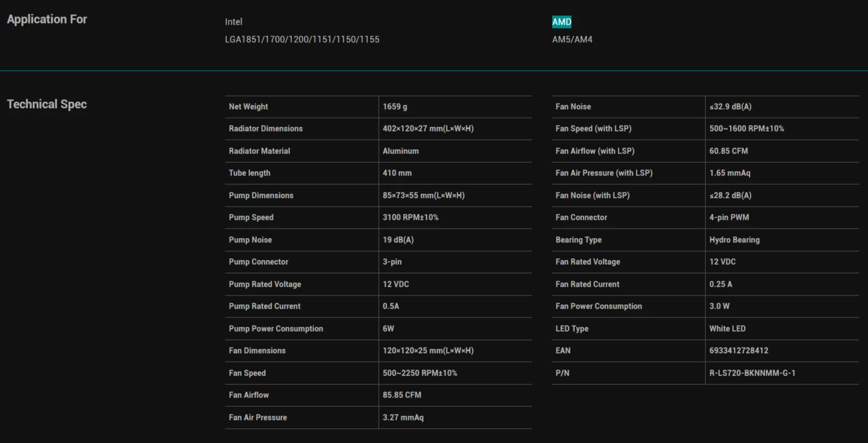Select the 85.85 CFM value
This screenshot has height=443, width=868.
[402, 395]
